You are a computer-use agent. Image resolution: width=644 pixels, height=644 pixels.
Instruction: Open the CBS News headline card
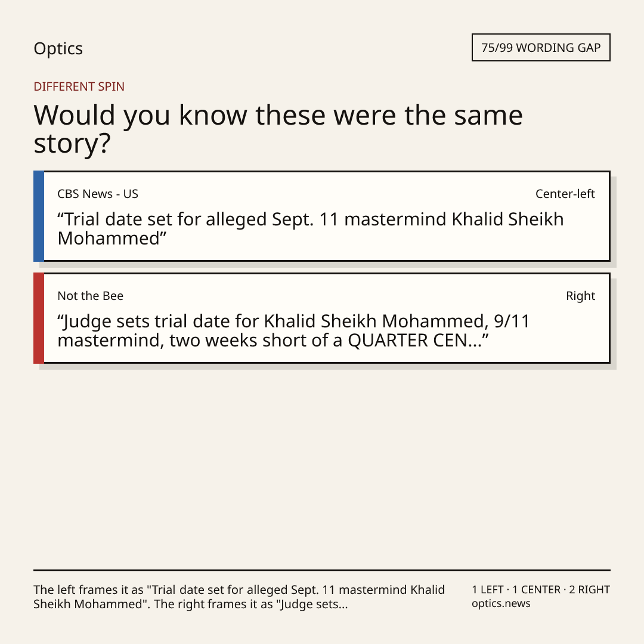(322, 216)
